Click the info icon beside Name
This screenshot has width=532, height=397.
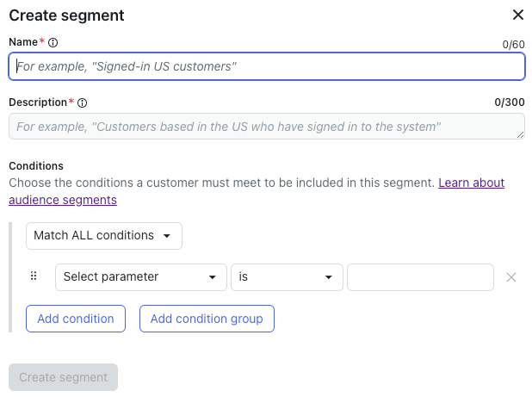coord(53,43)
